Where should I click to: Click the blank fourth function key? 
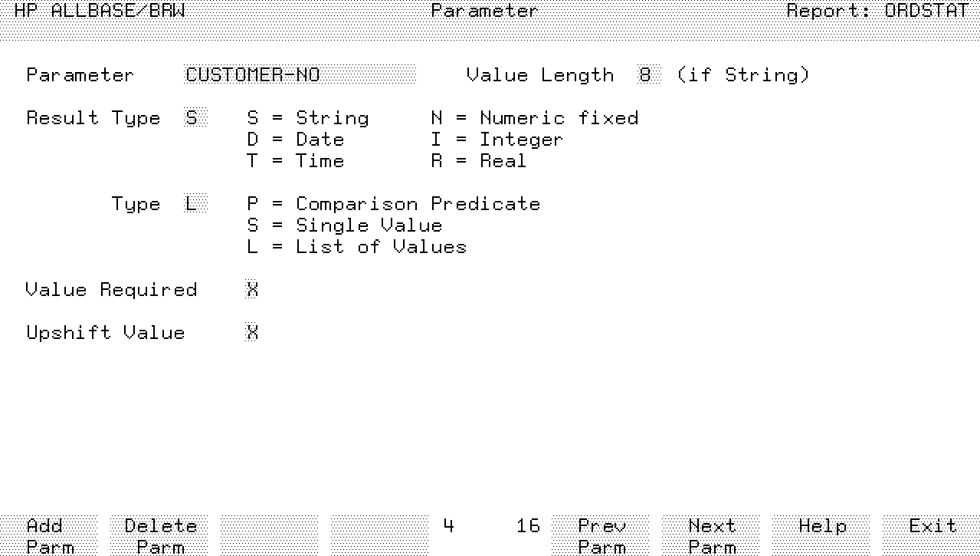pyautogui.click(x=380, y=535)
